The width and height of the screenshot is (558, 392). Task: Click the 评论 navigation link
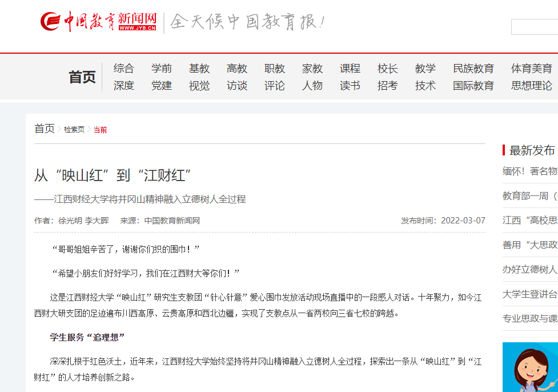[274, 86]
